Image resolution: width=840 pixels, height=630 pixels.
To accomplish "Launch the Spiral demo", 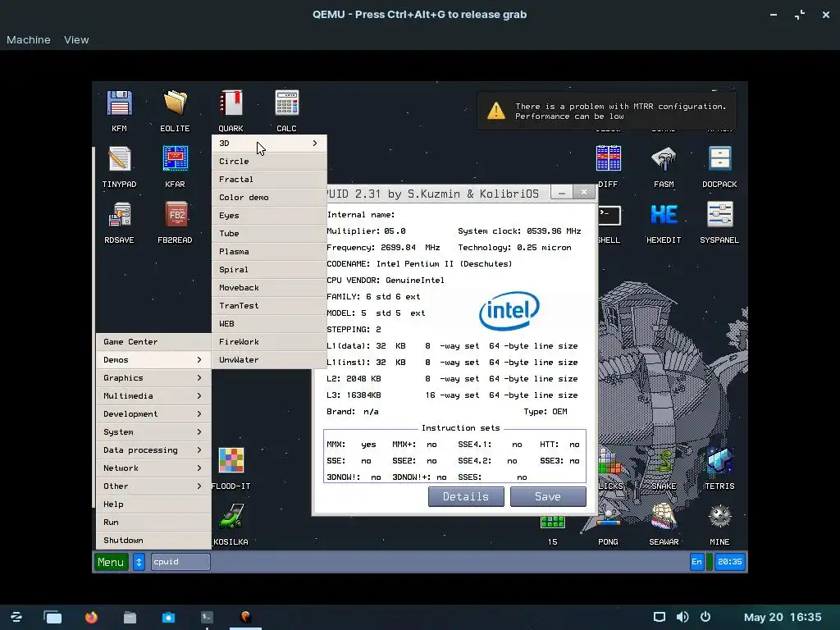I will [269, 269].
